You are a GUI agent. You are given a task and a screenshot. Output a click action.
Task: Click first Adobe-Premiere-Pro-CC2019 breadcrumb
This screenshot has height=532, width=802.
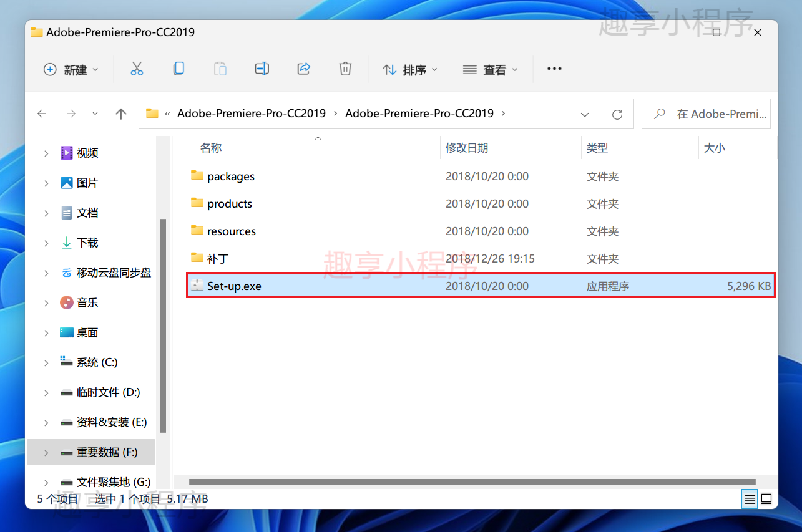(x=252, y=114)
